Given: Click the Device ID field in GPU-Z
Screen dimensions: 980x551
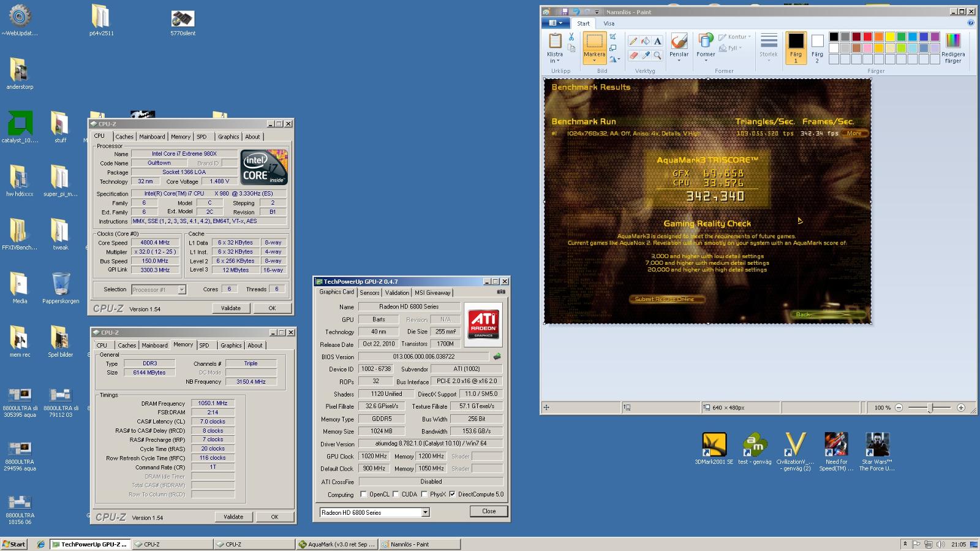Looking at the screenshot, I should 377,369.
